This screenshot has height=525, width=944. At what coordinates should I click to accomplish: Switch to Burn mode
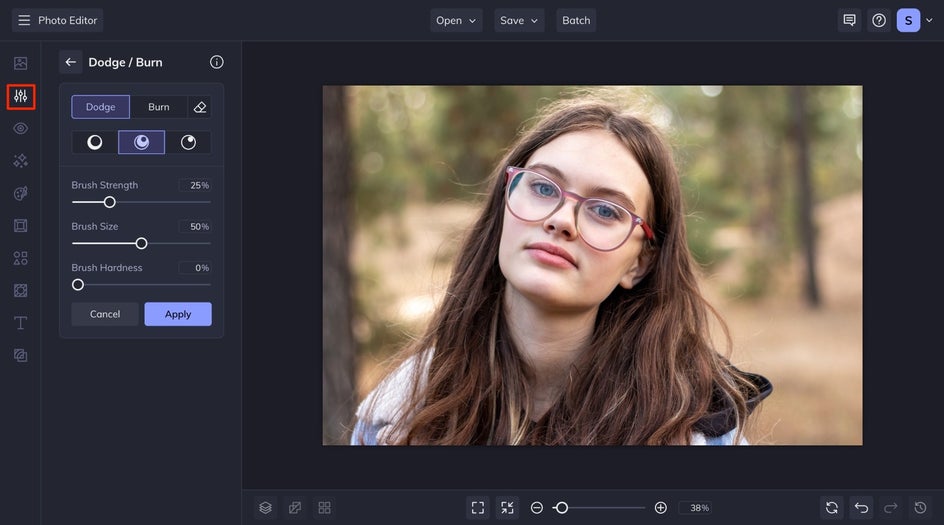tap(159, 107)
